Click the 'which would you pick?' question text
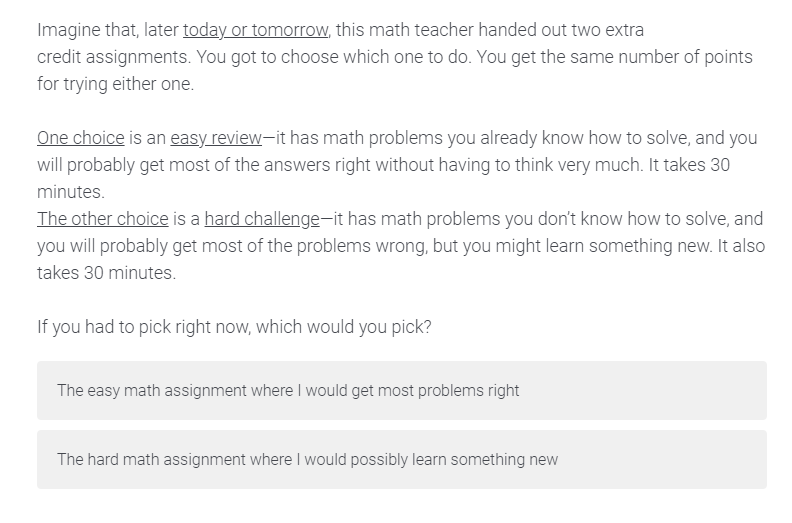The height and width of the screenshot is (523, 792). (343, 327)
